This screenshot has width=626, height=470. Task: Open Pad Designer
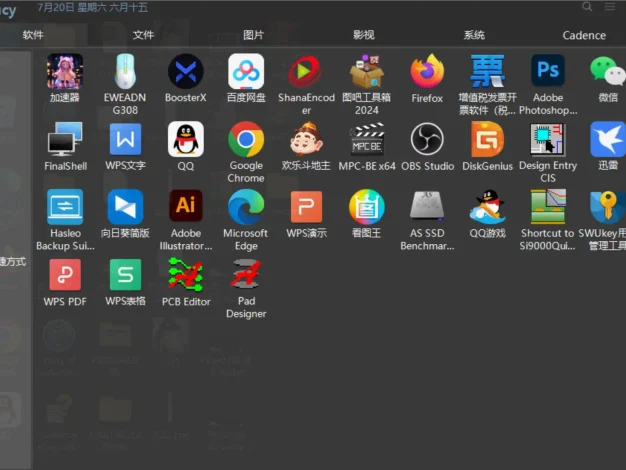point(246,275)
